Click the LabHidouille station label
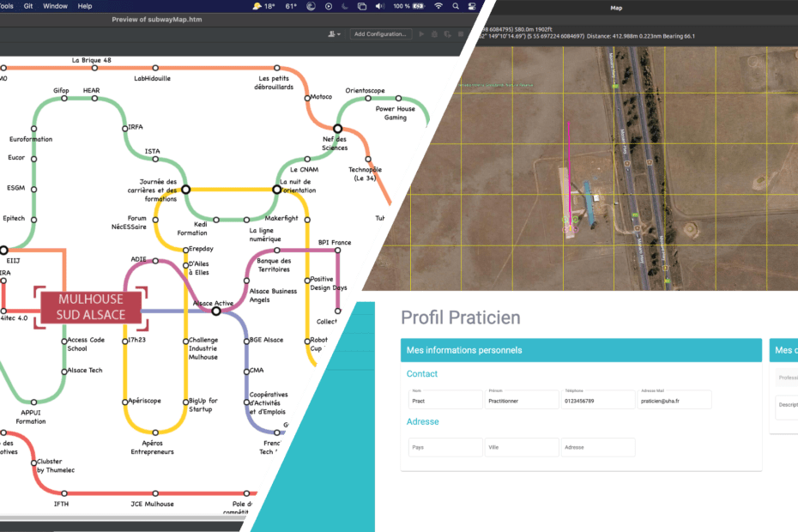Image resolution: width=798 pixels, height=532 pixels. pyautogui.click(x=152, y=78)
